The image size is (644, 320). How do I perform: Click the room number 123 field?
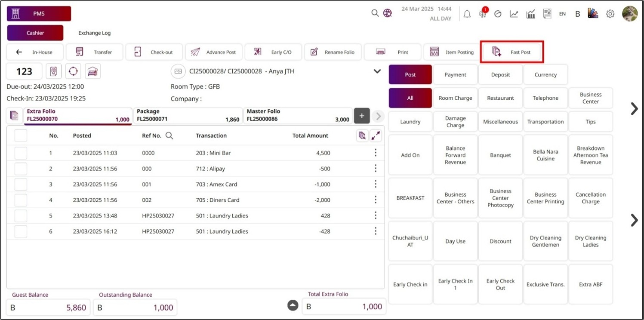(24, 71)
